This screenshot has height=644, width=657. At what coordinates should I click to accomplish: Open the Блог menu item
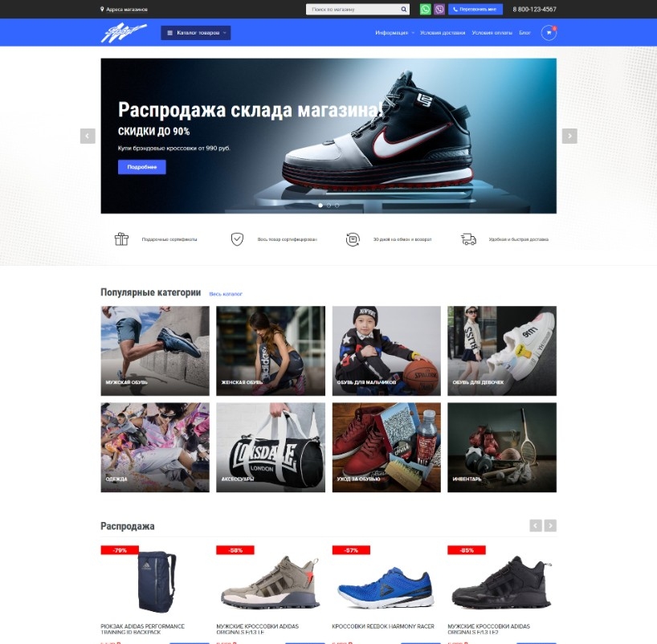524,33
